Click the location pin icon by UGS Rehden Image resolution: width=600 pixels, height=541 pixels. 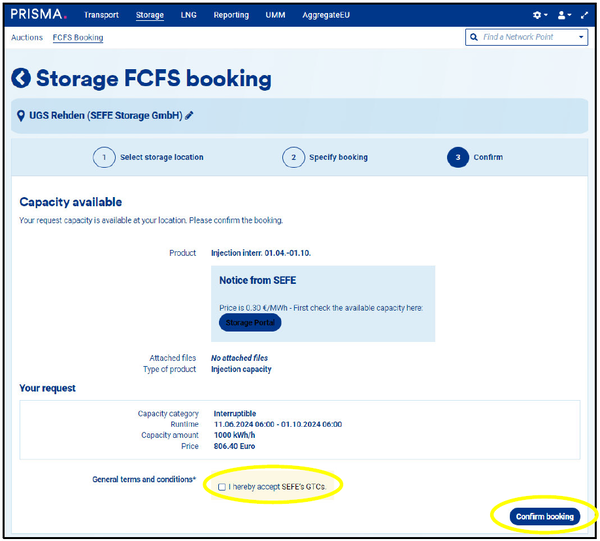tap(21, 116)
